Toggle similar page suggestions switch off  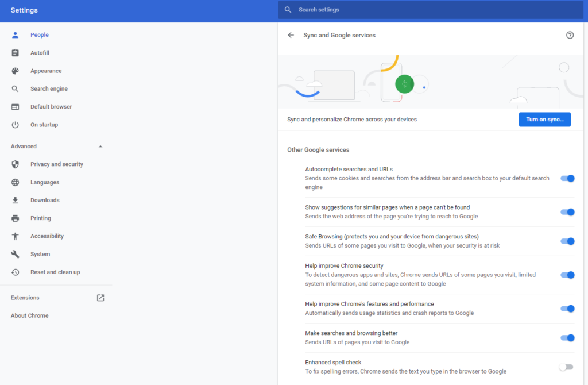pos(567,213)
